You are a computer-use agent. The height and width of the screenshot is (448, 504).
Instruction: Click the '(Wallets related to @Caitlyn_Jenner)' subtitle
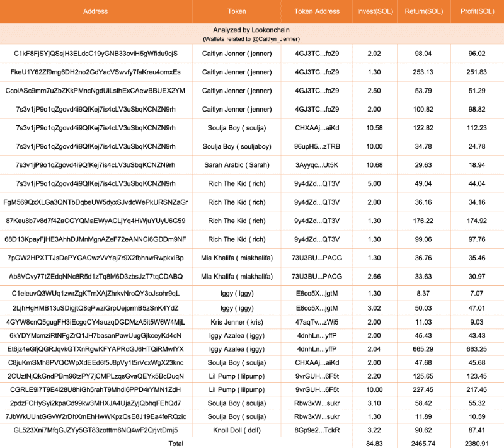[x=251, y=39]
